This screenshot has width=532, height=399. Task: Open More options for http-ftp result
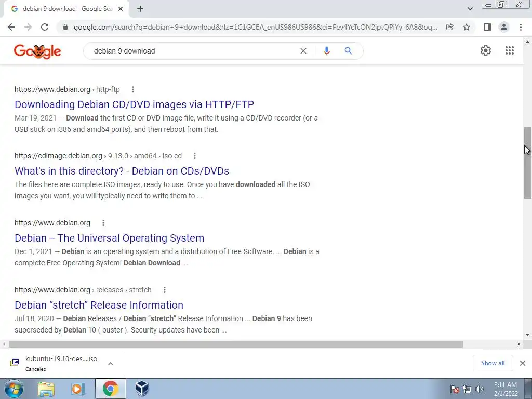(133, 89)
